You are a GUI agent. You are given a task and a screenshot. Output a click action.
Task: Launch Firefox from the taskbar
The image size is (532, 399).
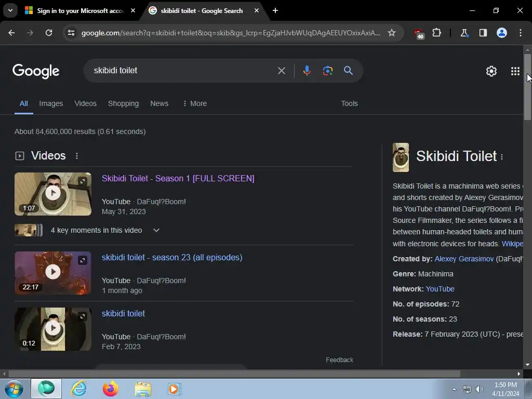coord(111,389)
